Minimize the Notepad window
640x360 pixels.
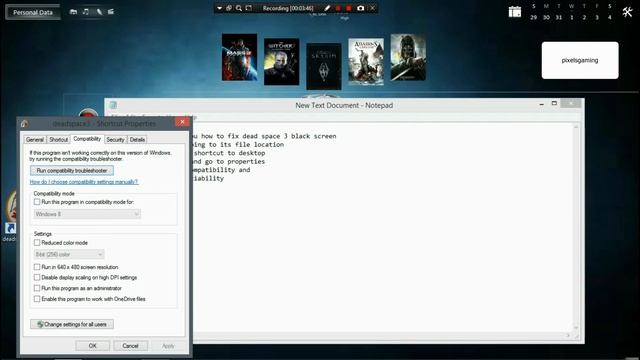542,104
